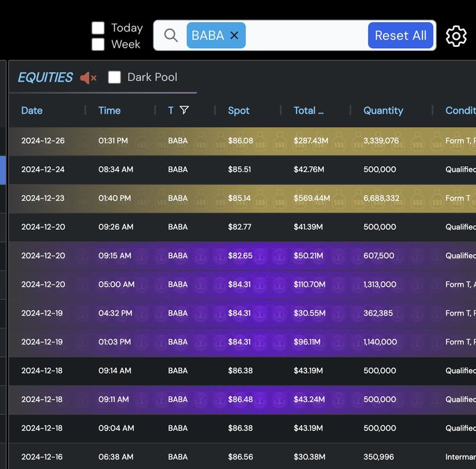Viewport: 476px width, 469px height.
Task: Sort by the Quantity column header
Action: click(x=383, y=111)
